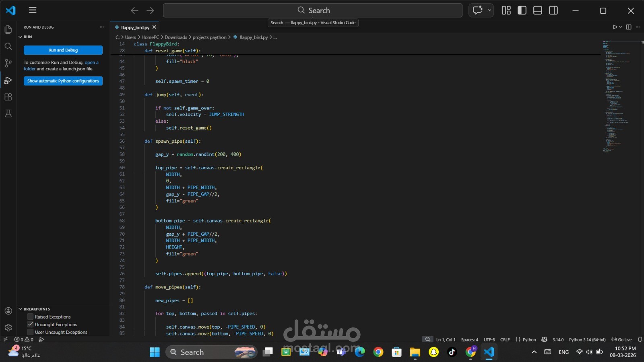Open Run and Debug panel ellipsis menu
This screenshot has width=644, height=362.
pos(101,27)
